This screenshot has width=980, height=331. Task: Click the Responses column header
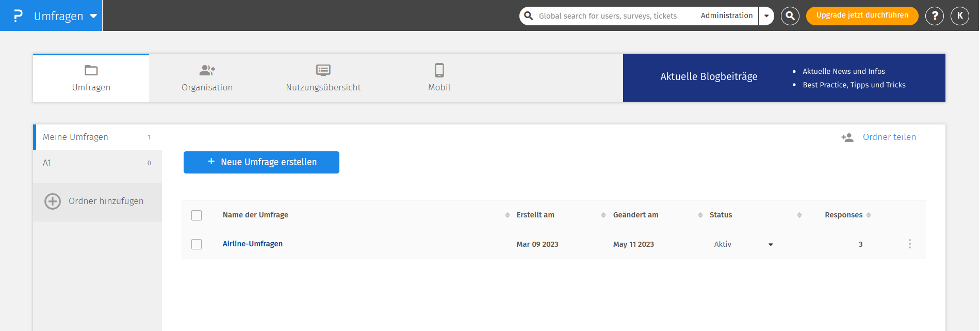843,215
